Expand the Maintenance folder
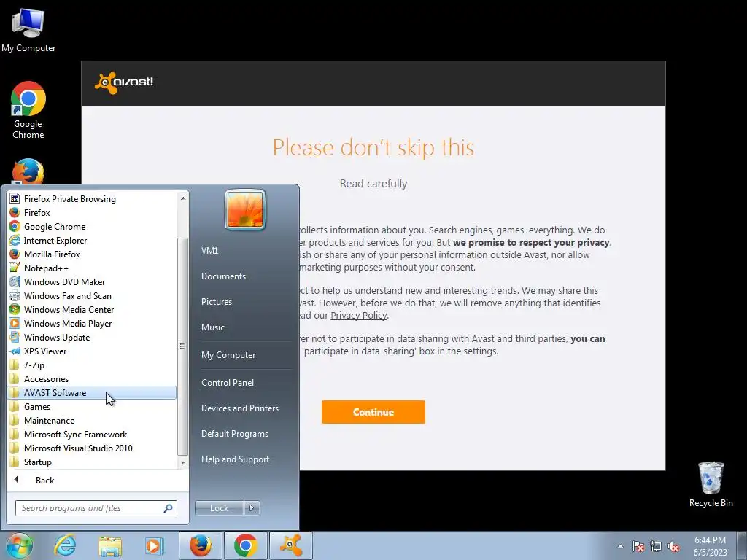The width and height of the screenshot is (747, 560). pos(92,420)
